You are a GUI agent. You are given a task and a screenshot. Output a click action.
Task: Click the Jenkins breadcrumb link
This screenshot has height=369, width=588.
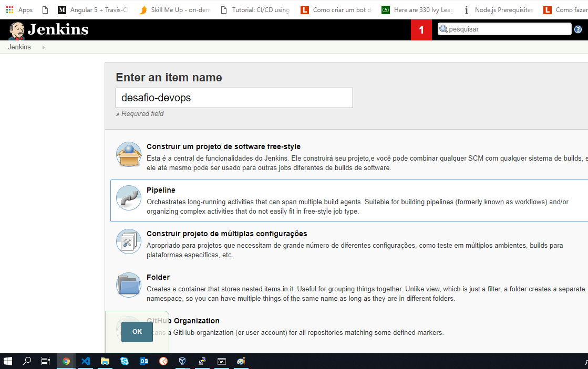pos(19,47)
